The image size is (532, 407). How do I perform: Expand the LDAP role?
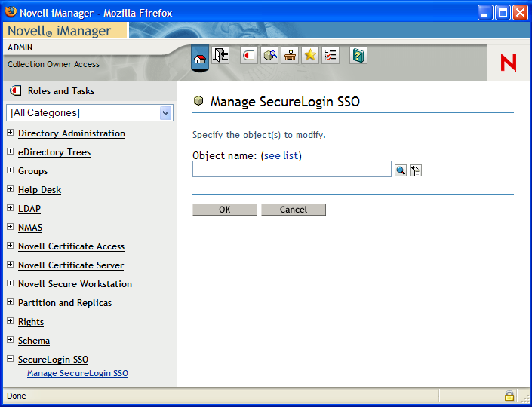[x=11, y=208]
